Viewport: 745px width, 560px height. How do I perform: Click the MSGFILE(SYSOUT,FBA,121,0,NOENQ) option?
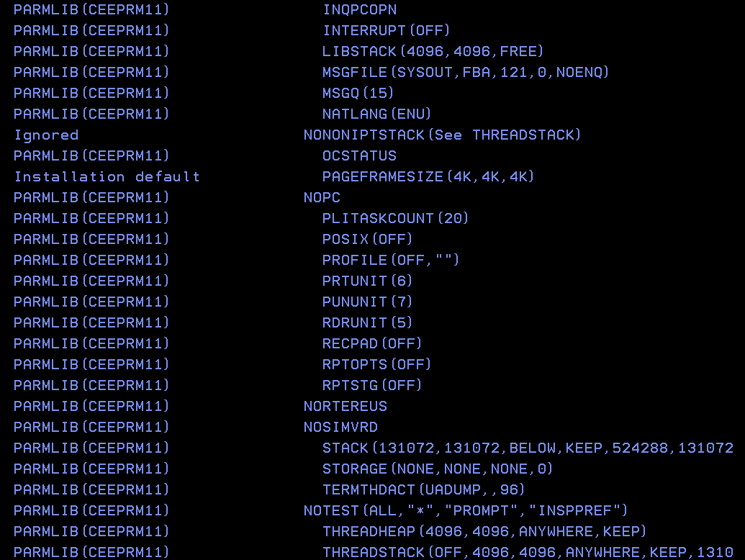[466, 73]
